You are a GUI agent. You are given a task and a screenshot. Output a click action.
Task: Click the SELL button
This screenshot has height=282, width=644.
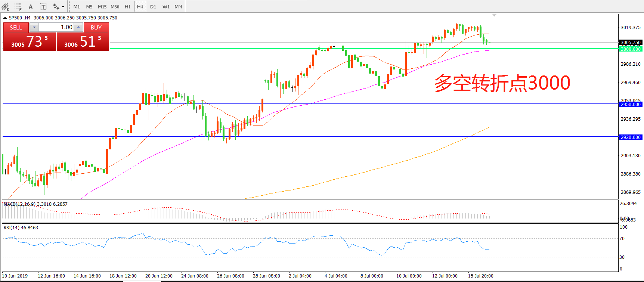(x=16, y=27)
